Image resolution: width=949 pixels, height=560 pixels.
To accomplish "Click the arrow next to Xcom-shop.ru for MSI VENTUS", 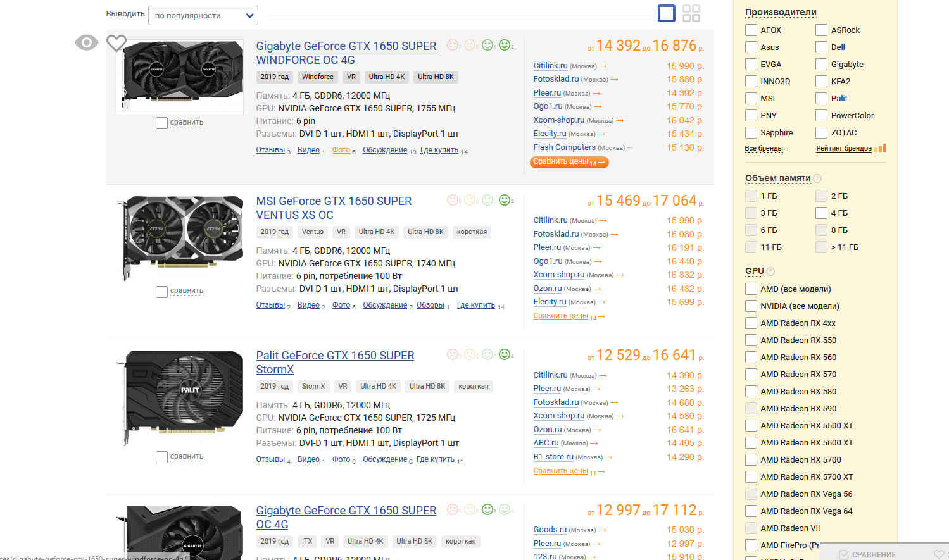I will [620, 275].
